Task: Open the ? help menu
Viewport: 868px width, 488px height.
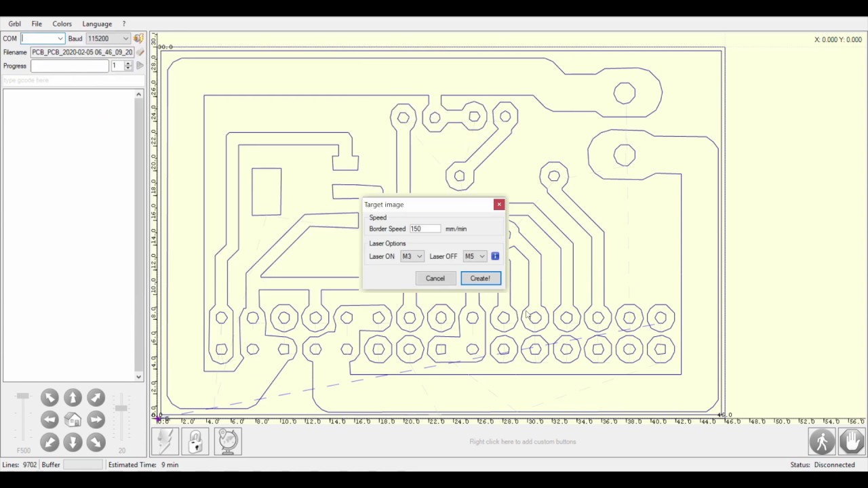Action: 123,24
